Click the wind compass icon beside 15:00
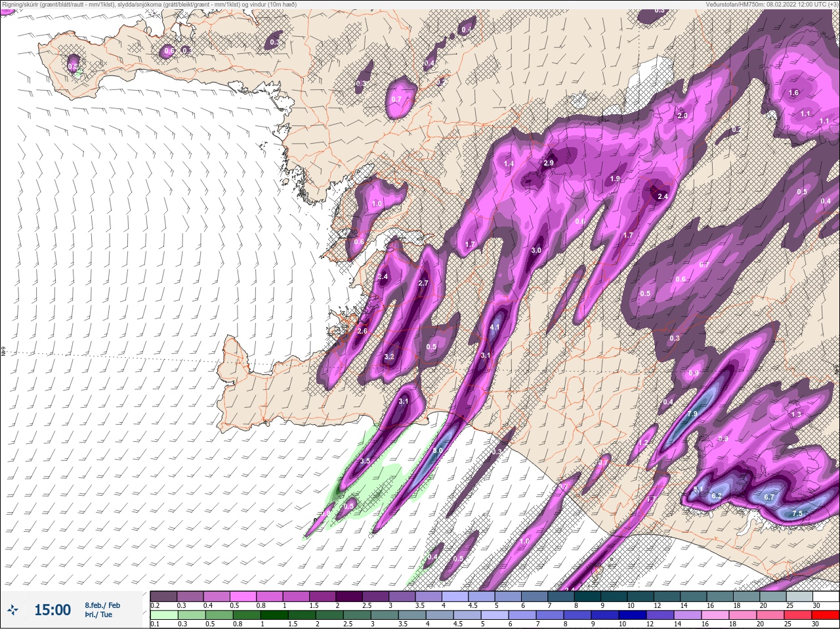The height and width of the screenshot is (629, 840). coord(12,611)
